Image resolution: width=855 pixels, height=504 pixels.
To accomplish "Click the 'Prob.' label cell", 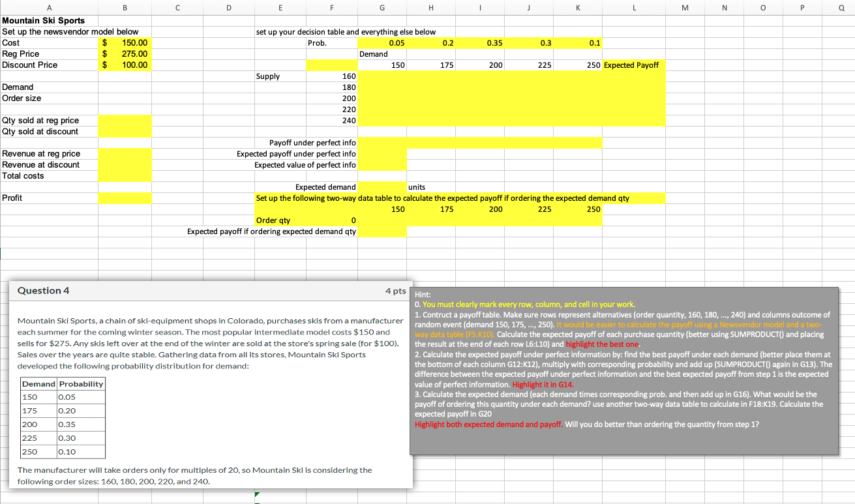I will point(331,43).
